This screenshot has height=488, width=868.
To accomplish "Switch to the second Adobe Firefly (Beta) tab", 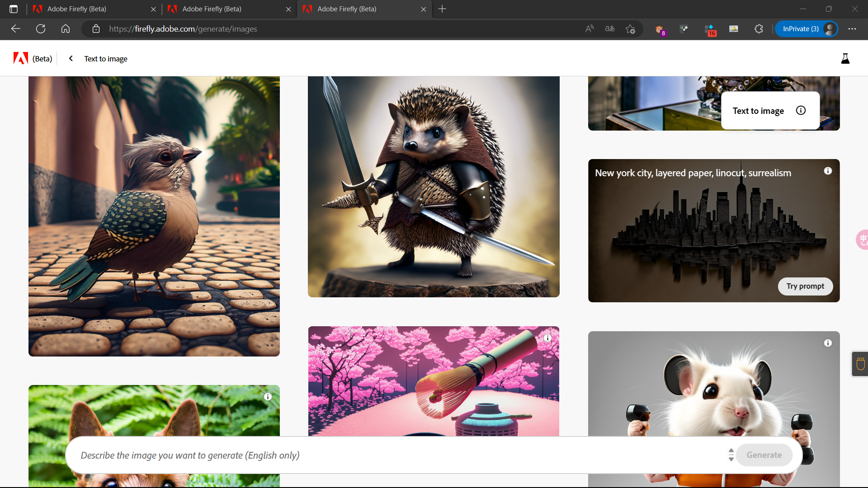I will tap(229, 9).
